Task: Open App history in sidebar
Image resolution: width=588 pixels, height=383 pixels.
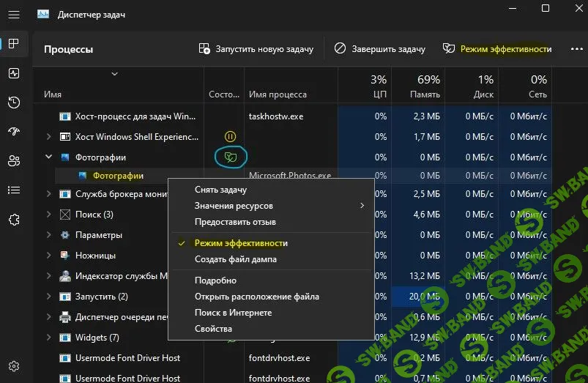Action: pos(14,103)
